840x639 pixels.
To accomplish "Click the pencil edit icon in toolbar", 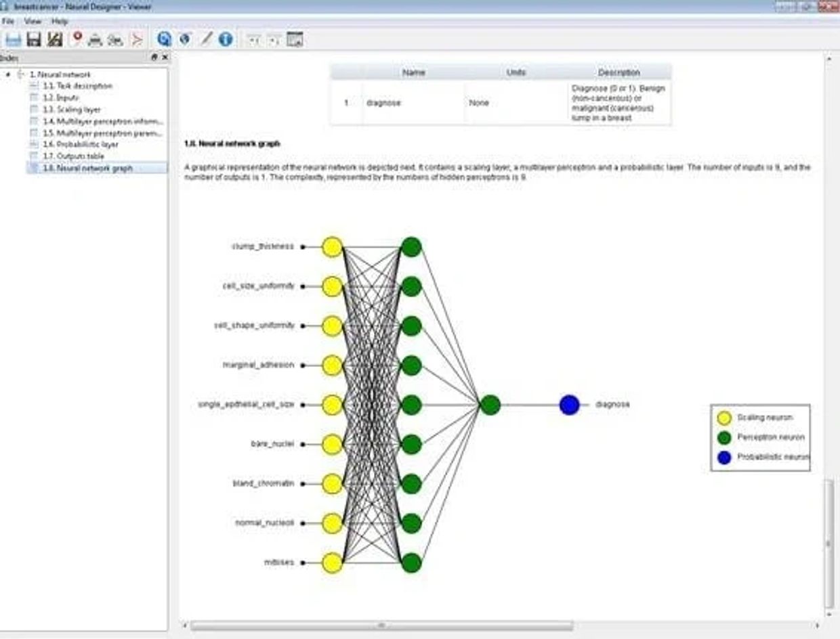I will pos(206,39).
